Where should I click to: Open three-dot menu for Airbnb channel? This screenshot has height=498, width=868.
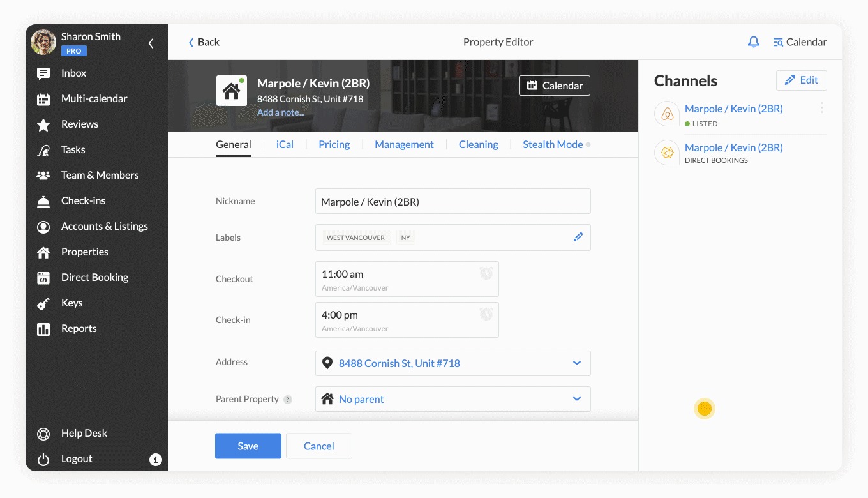tap(822, 109)
